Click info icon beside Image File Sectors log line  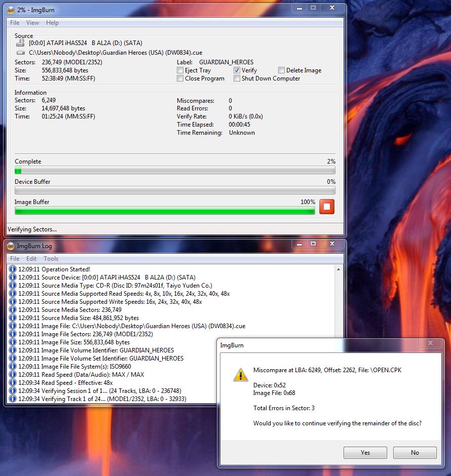(13, 334)
